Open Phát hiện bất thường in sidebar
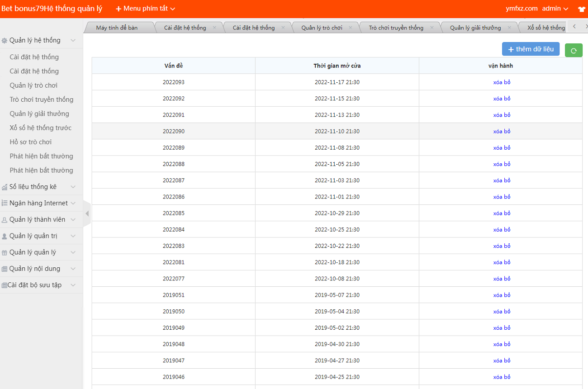The height and width of the screenshot is (389, 588). 41,156
